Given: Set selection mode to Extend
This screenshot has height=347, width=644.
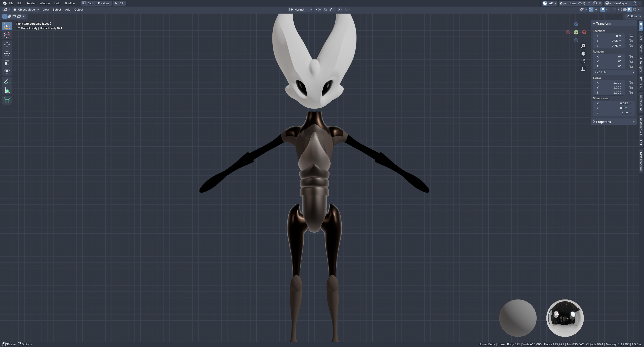Looking at the screenshot, I should click(9, 16).
